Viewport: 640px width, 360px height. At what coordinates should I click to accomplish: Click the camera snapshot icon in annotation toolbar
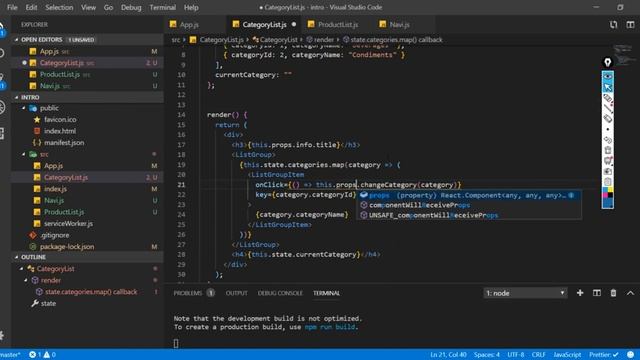[x=608, y=171]
